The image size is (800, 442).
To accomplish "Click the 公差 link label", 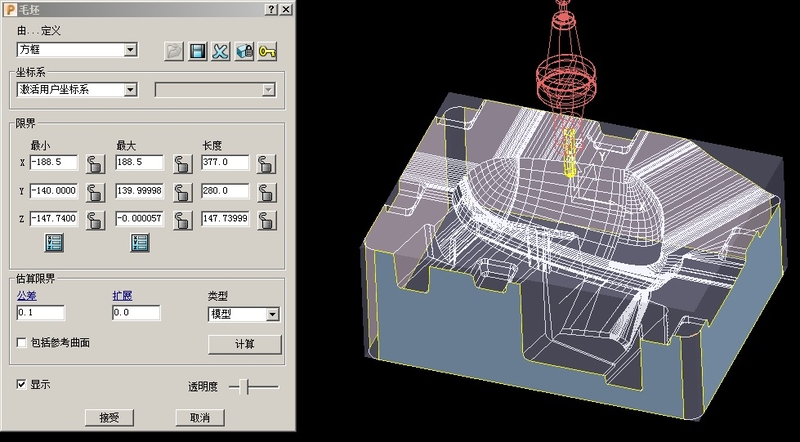I will coord(27,296).
